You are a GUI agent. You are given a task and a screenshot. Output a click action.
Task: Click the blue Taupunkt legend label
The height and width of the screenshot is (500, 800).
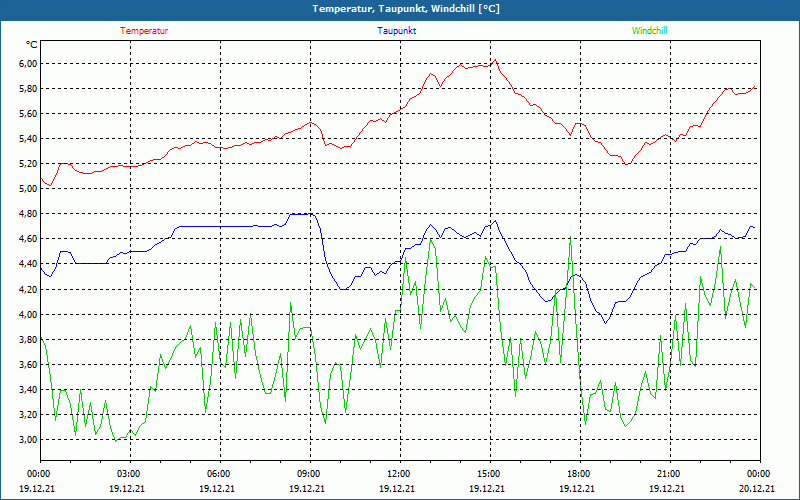396,31
